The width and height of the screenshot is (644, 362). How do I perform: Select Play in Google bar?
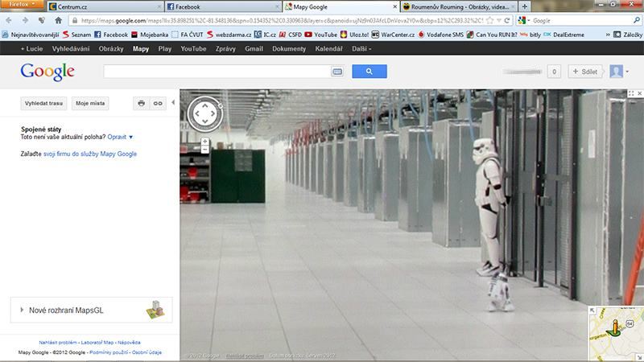coord(165,48)
